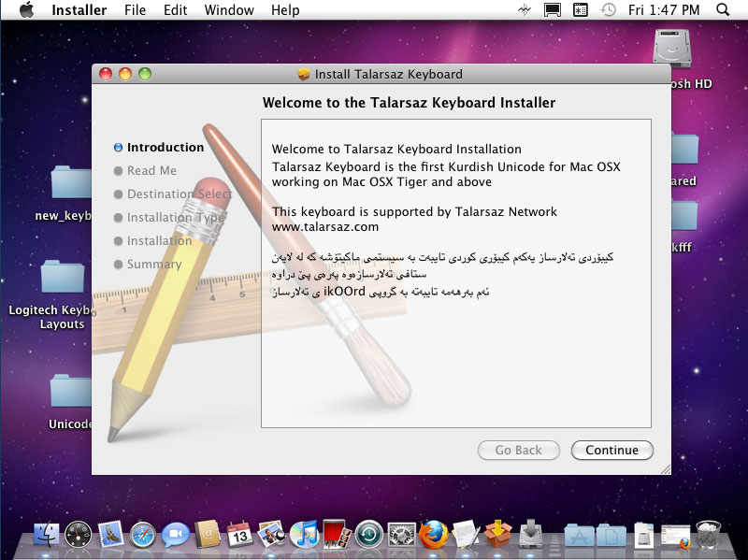Click the Installer package box in Dock
The height and width of the screenshot is (560, 748).
[498, 533]
